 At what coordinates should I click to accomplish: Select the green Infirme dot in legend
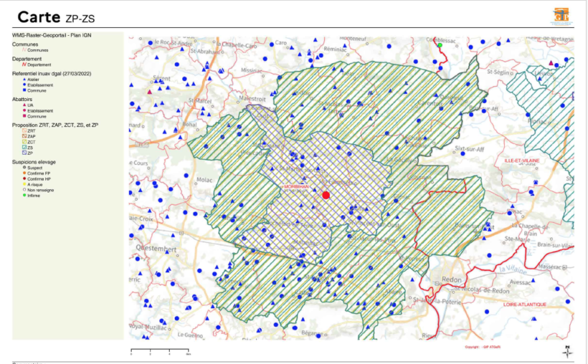click(x=24, y=196)
